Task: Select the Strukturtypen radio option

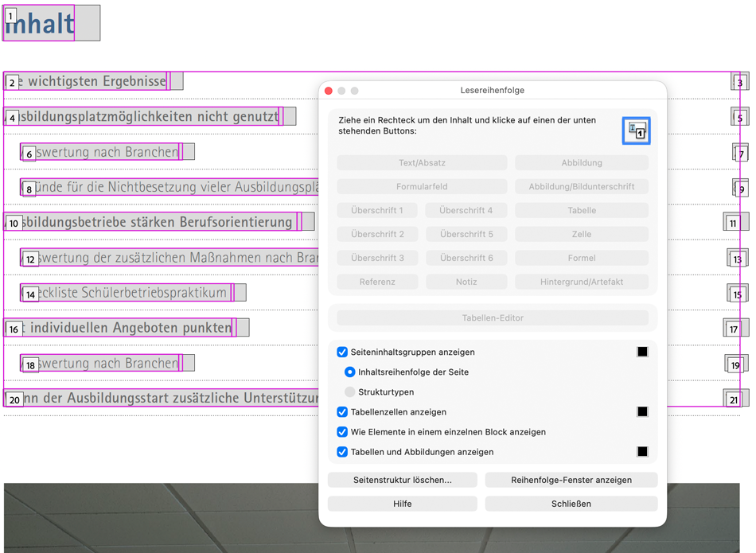Action: (350, 392)
